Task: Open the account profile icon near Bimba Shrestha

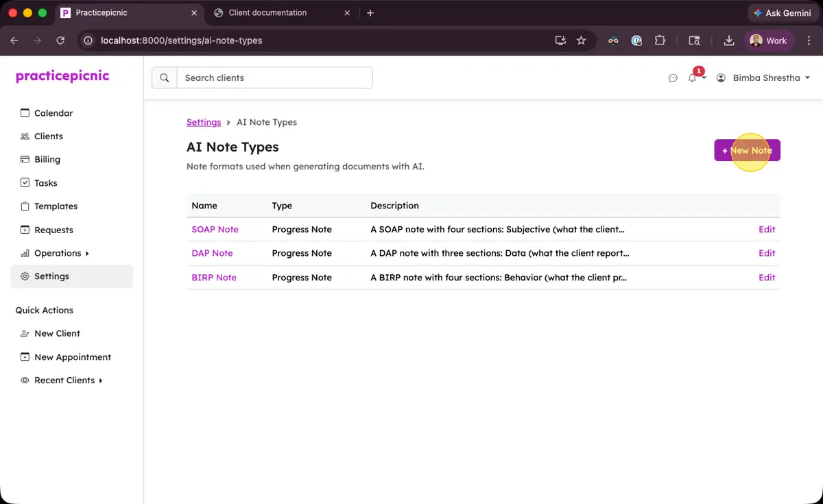Action: pos(721,77)
